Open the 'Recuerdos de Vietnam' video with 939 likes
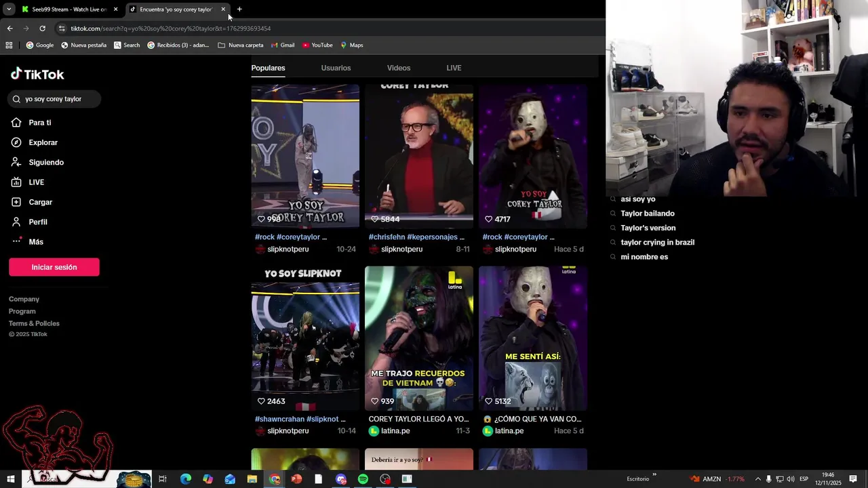Image resolution: width=868 pixels, height=488 pixels. [x=419, y=338]
